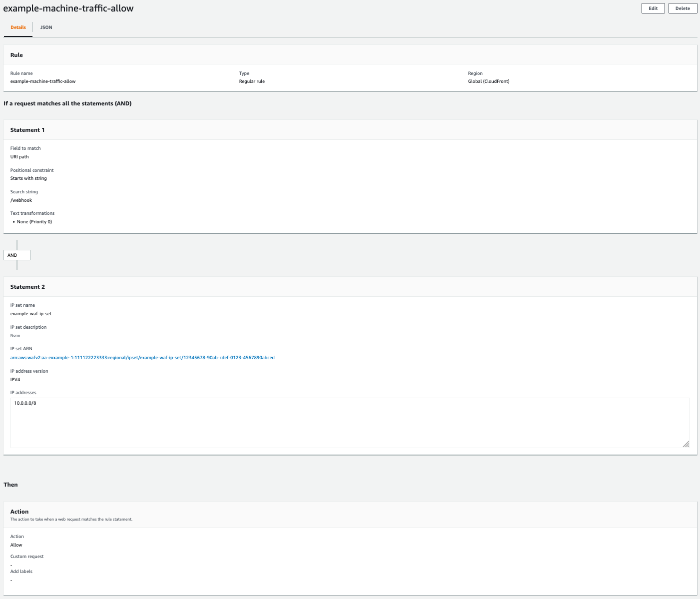Click the Delete button
Screen dimensions: 700x599
683,8
